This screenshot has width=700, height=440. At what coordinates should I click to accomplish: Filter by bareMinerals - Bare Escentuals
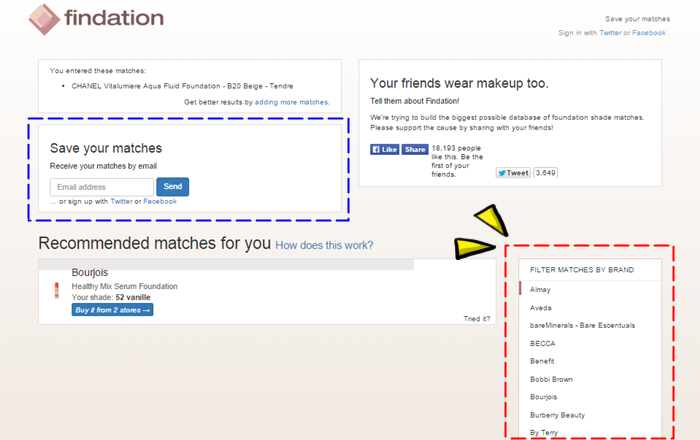582,325
